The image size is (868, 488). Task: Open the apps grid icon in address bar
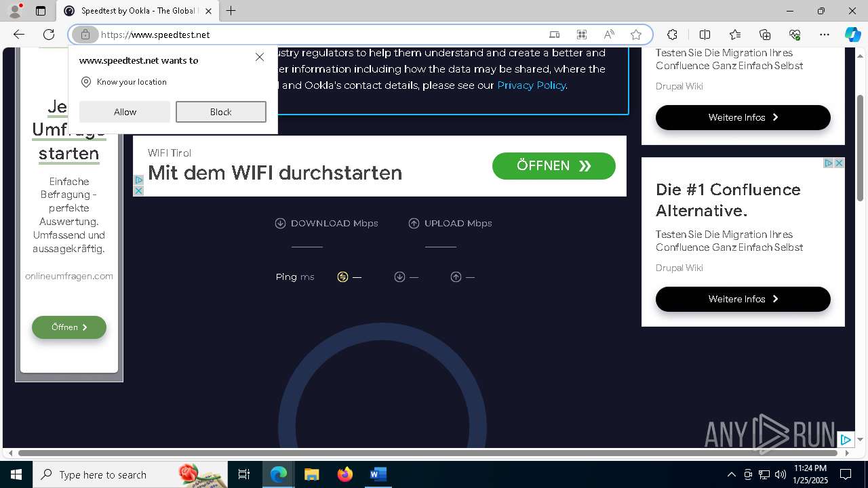[x=582, y=35]
